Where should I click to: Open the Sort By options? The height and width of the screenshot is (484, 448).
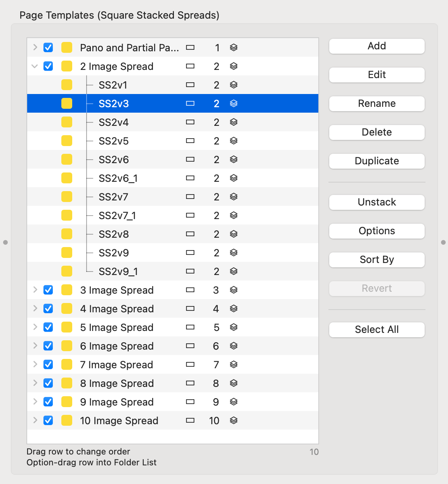377,259
